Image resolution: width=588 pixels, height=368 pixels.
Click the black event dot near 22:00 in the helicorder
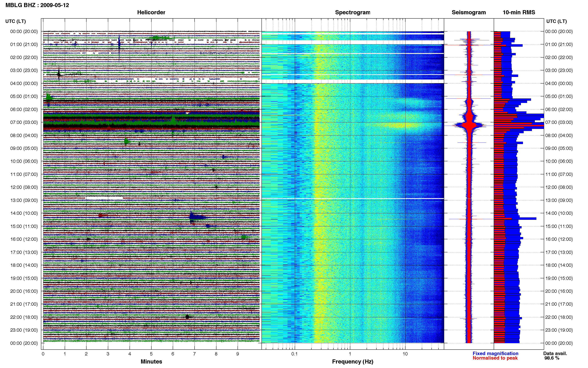point(187,317)
